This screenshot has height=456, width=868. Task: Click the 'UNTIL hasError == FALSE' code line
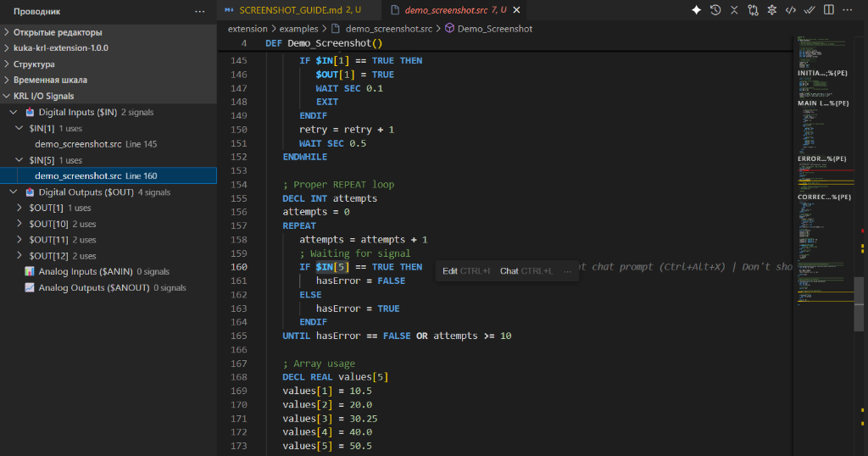click(x=397, y=336)
